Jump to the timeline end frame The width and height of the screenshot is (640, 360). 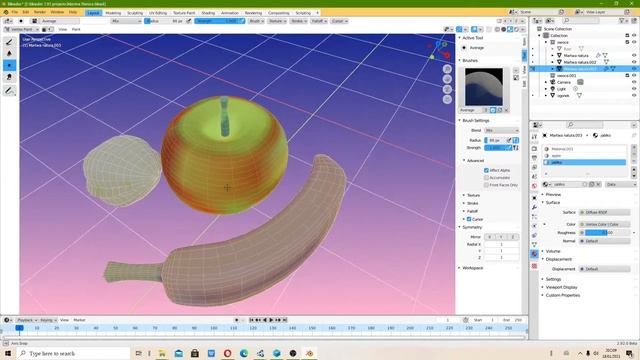coord(285,320)
